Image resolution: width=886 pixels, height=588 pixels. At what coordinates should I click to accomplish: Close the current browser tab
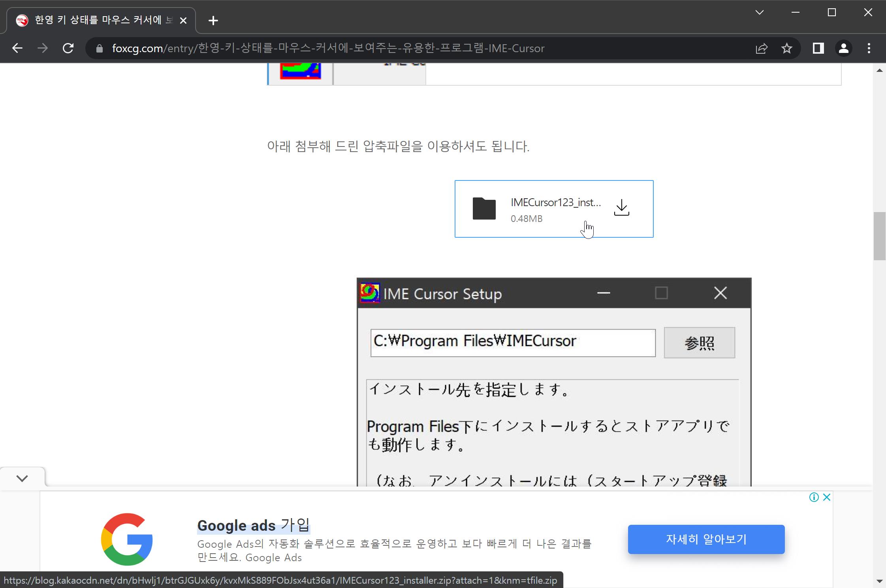click(x=183, y=21)
